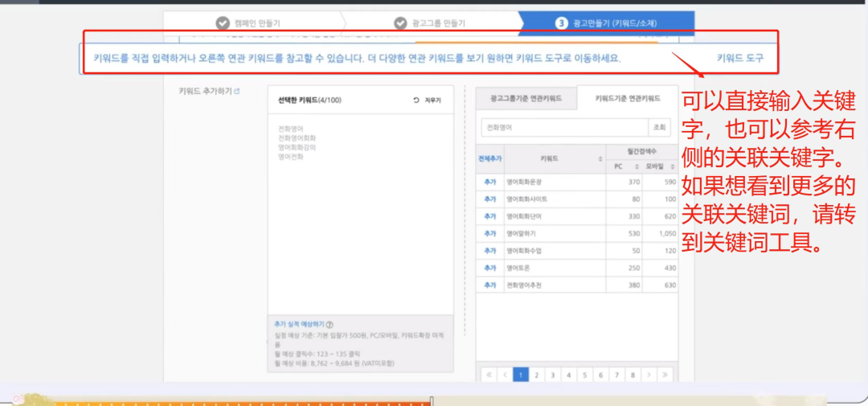868x406 pixels.
Task: Open help icon beside 추가 실적 예상하기
Action: [330, 325]
